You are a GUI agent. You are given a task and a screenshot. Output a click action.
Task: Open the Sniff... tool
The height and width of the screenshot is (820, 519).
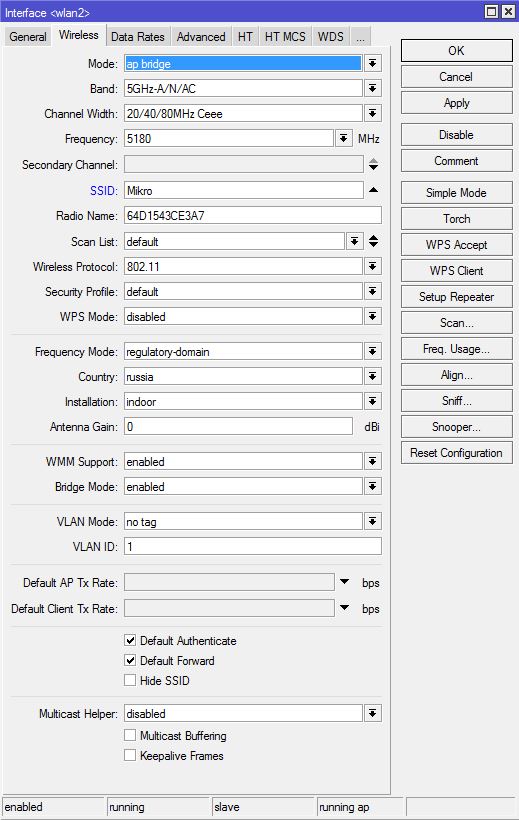point(456,401)
